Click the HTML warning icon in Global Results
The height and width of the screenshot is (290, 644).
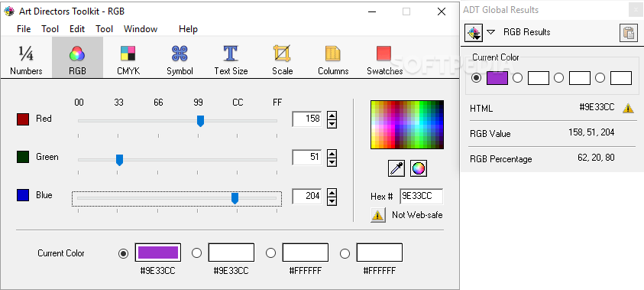(628, 108)
